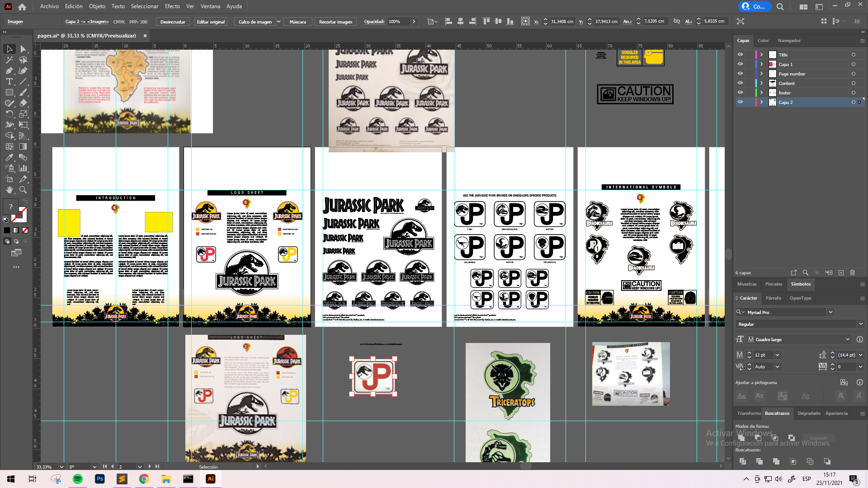868x488 pixels.
Task: Switch to the Pinceles tab
Action: point(774,284)
